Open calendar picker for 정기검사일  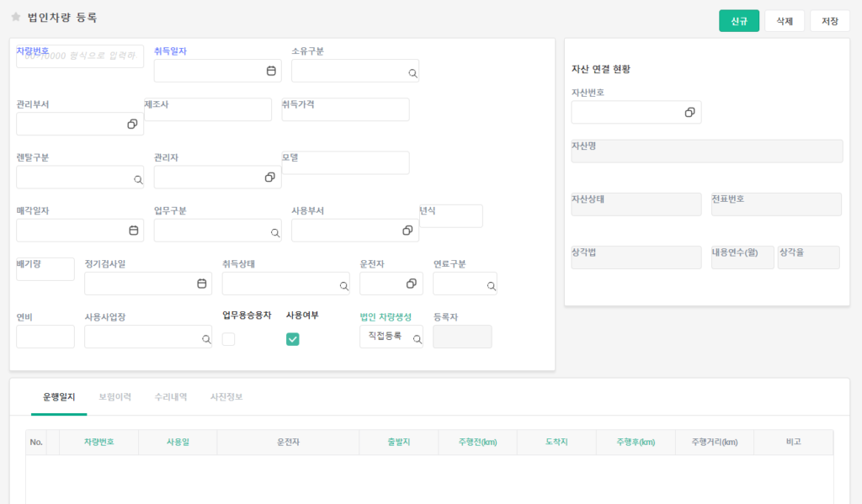click(201, 284)
